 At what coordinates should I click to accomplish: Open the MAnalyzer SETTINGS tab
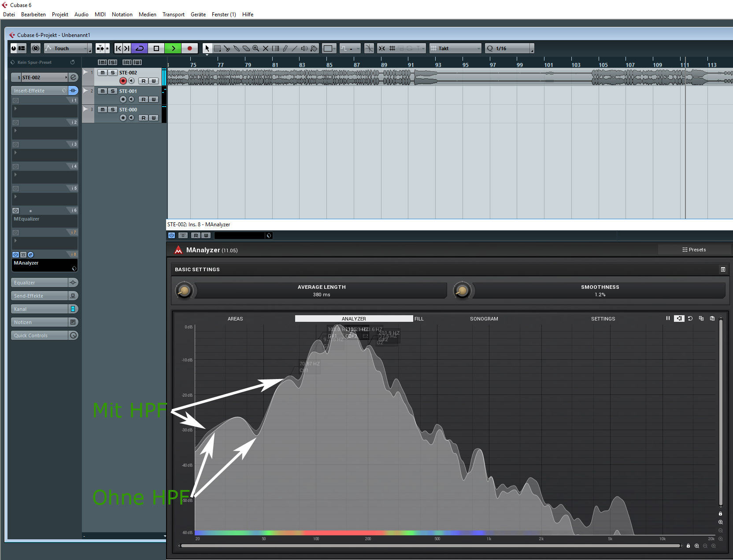point(603,319)
